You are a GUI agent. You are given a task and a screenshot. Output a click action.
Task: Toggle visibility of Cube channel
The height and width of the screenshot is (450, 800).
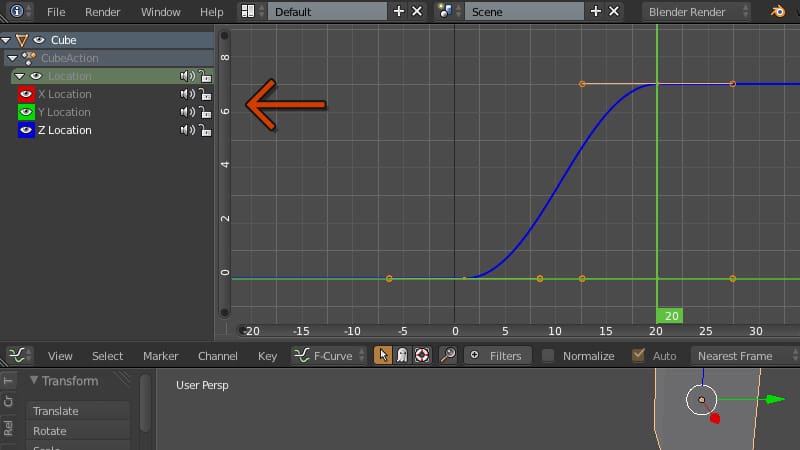39,40
